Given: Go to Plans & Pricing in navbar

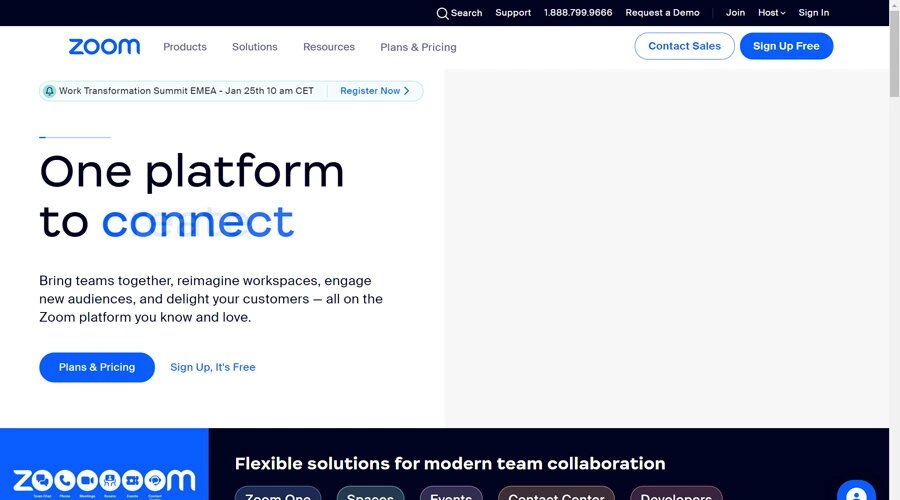Looking at the screenshot, I should 418,47.
